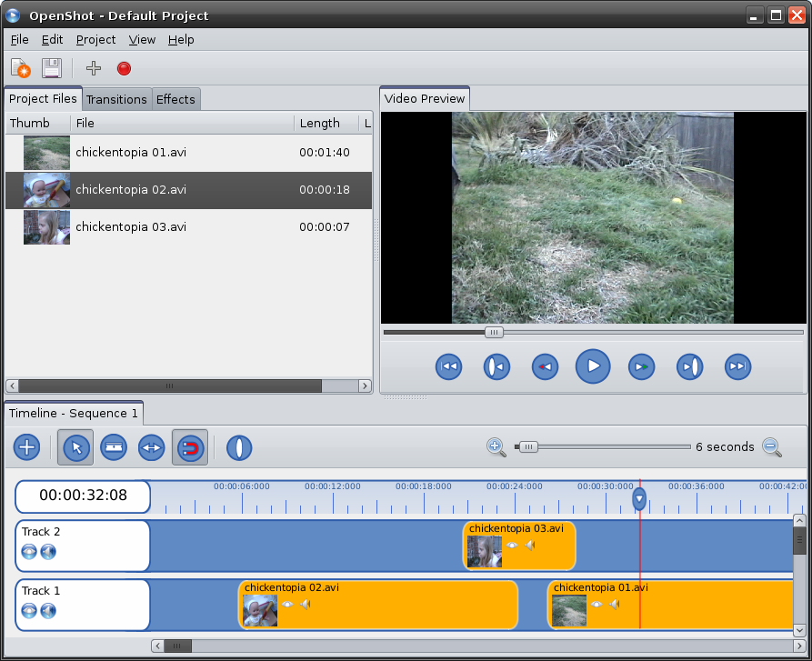The image size is (812, 661).
Task: Open the Effects tab
Action: [175, 99]
